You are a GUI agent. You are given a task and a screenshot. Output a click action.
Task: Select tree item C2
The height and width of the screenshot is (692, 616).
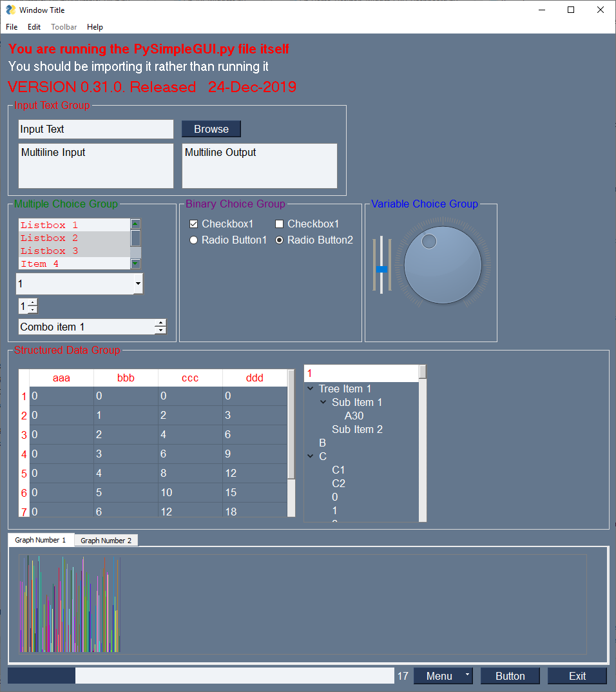click(x=338, y=483)
